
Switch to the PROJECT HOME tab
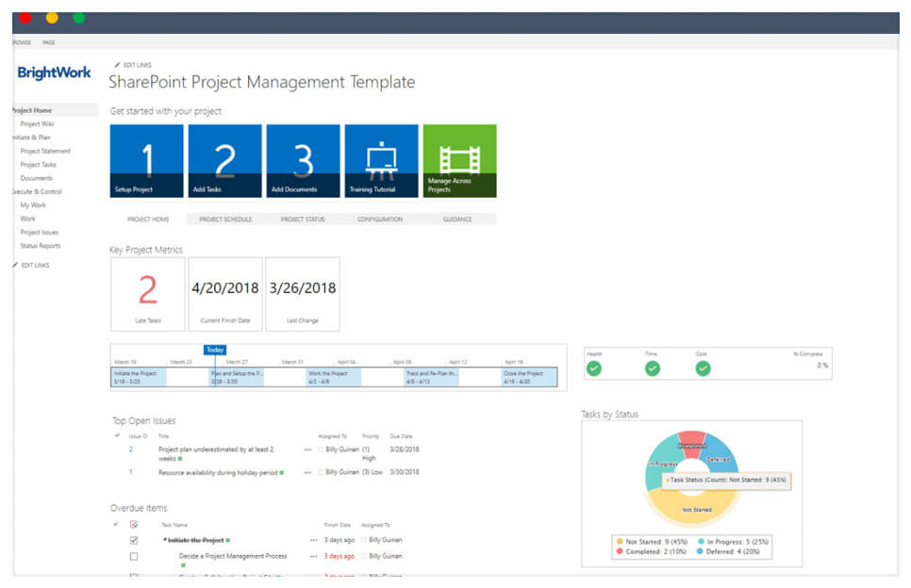point(148,220)
